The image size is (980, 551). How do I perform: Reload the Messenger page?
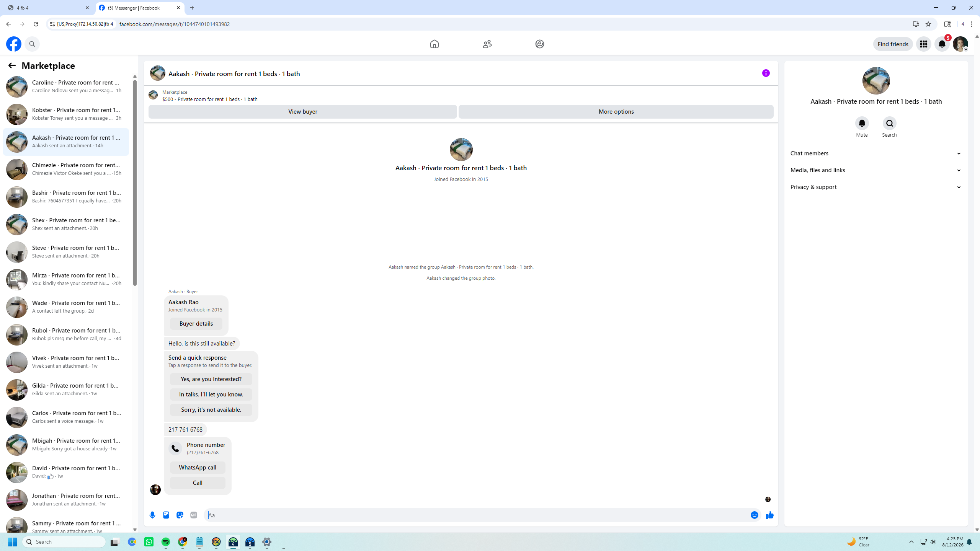[36, 24]
